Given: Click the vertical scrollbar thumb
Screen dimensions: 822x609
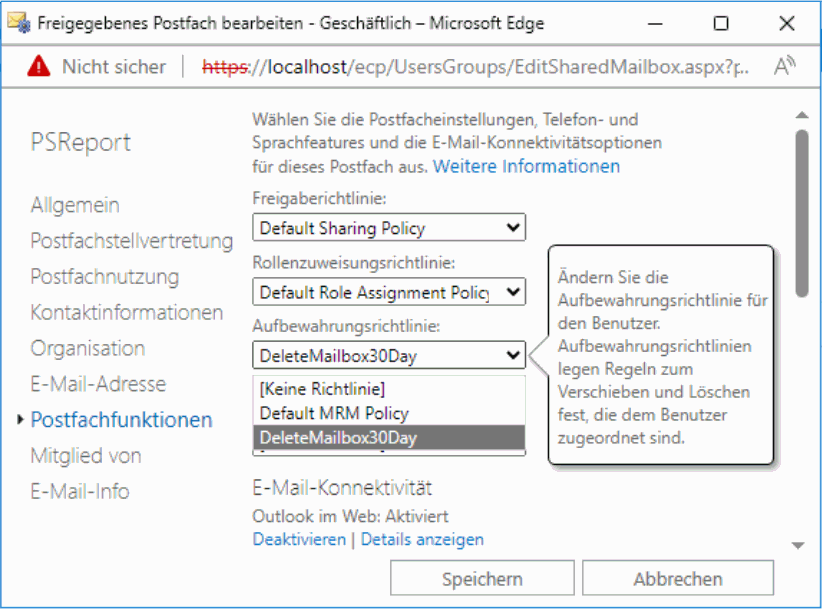Looking at the screenshot, I should click(x=802, y=213).
